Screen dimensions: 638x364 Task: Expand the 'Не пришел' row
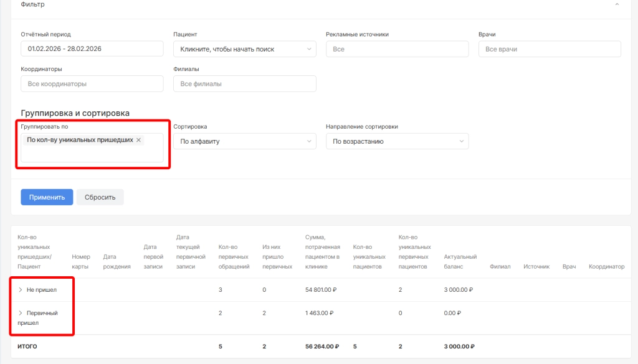click(x=21, y=290)
